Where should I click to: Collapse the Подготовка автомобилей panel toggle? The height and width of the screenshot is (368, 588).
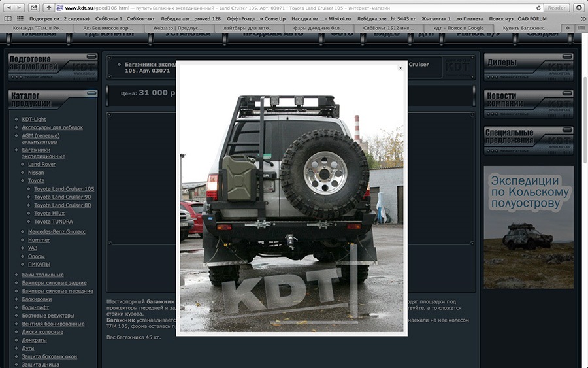point(91,56)
